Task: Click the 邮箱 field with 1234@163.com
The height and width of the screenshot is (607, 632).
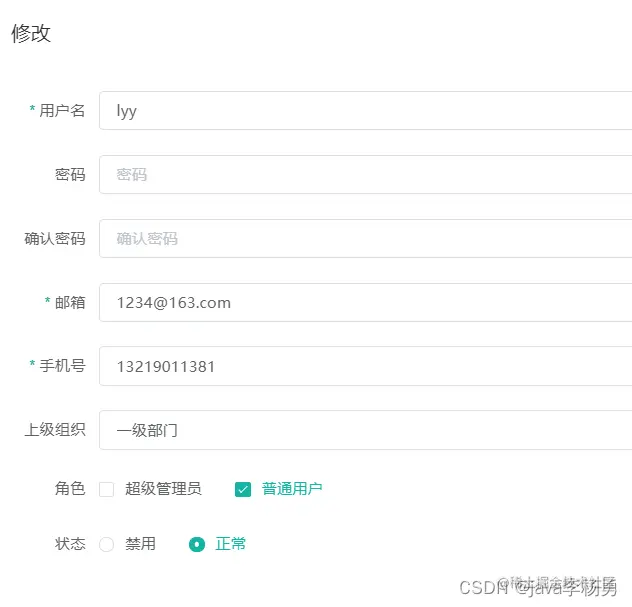Action: point(366,302)
